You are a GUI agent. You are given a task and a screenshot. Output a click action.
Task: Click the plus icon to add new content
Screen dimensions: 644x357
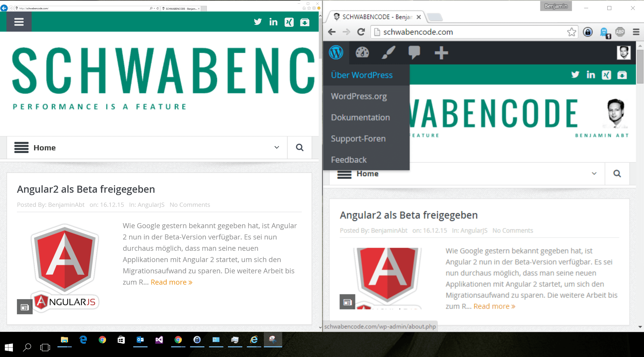(x=441, y=53)
